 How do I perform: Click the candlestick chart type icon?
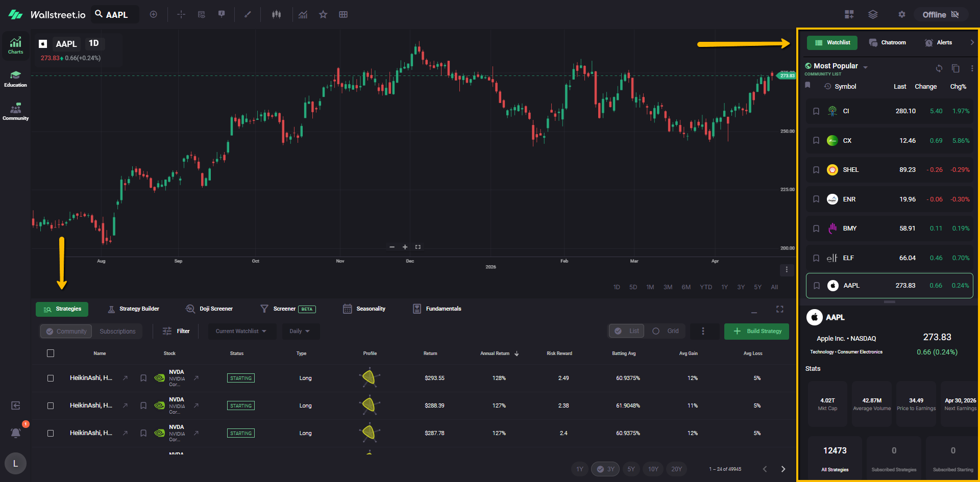[x=276, y=14]
